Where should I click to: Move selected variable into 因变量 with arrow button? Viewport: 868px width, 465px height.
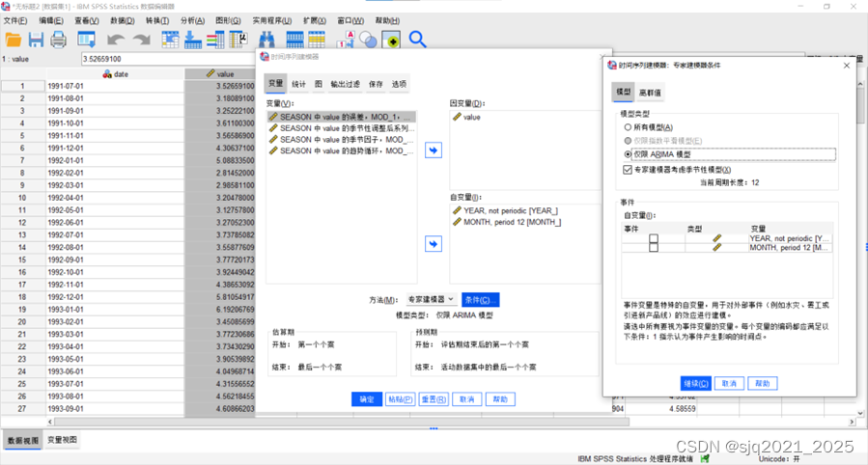click(x=434, y=150)
